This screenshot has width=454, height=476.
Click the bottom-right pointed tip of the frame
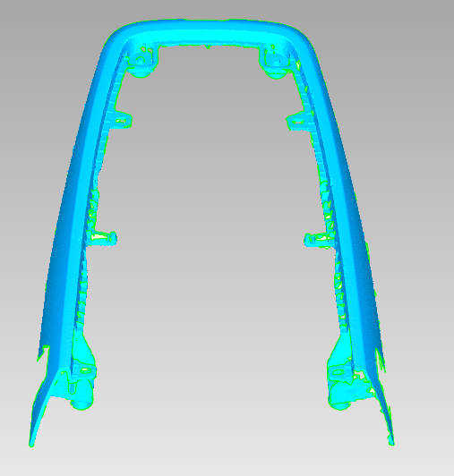391,441
